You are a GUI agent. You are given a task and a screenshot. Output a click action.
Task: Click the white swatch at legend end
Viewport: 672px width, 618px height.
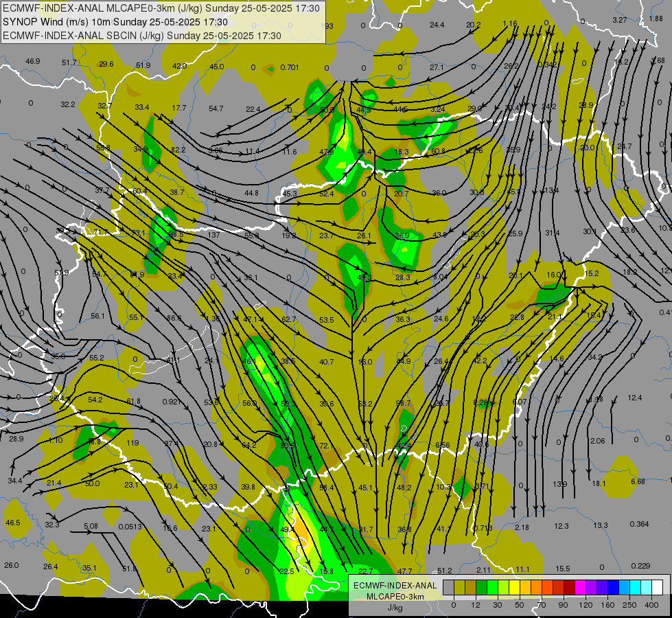tap(658, 587)
